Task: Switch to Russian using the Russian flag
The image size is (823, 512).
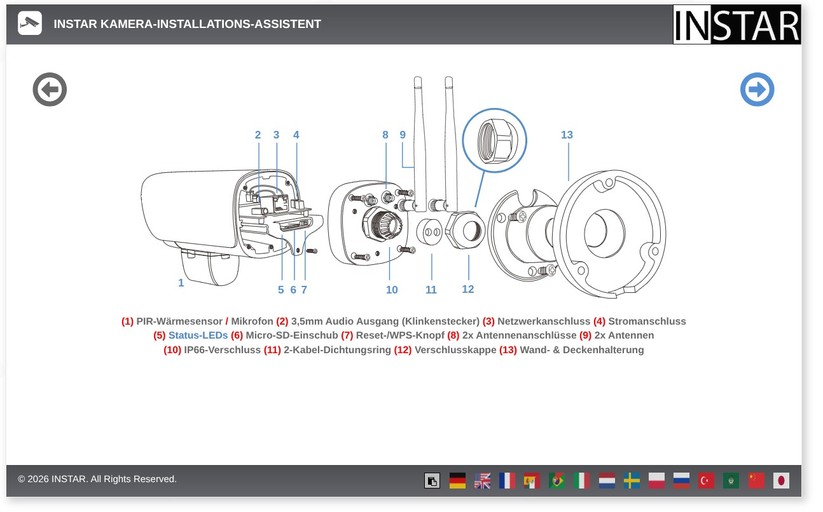Action: (681, 480)
